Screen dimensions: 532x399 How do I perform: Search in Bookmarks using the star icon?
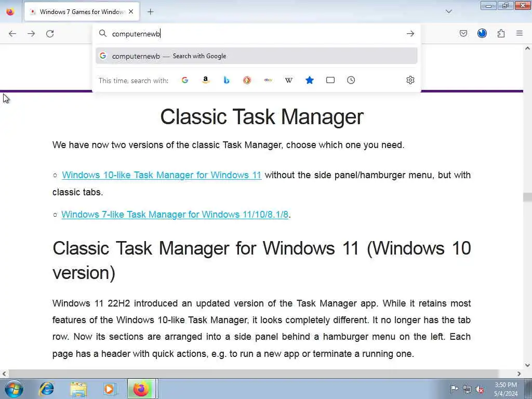[310, 80]
